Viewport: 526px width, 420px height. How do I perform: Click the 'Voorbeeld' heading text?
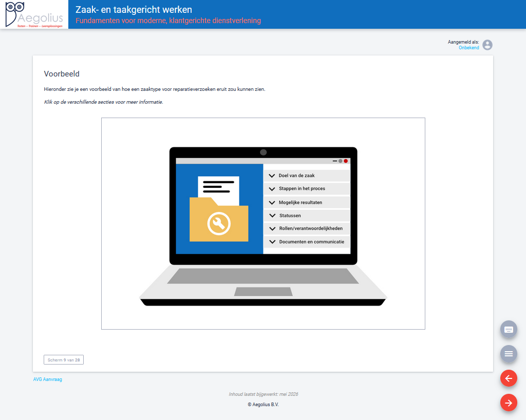coord(62,74)
